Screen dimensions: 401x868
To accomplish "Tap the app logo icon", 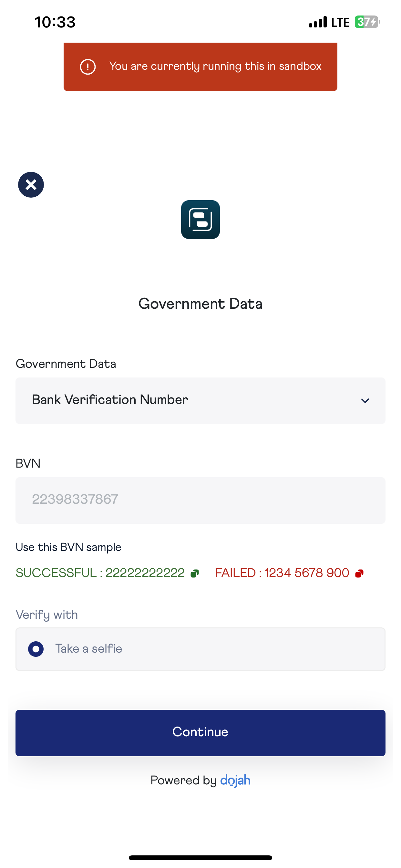I will [200, 220].
